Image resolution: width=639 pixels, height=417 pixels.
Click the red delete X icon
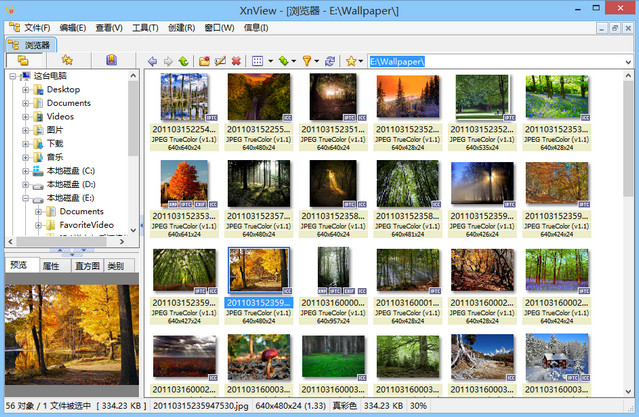(236, 61)
